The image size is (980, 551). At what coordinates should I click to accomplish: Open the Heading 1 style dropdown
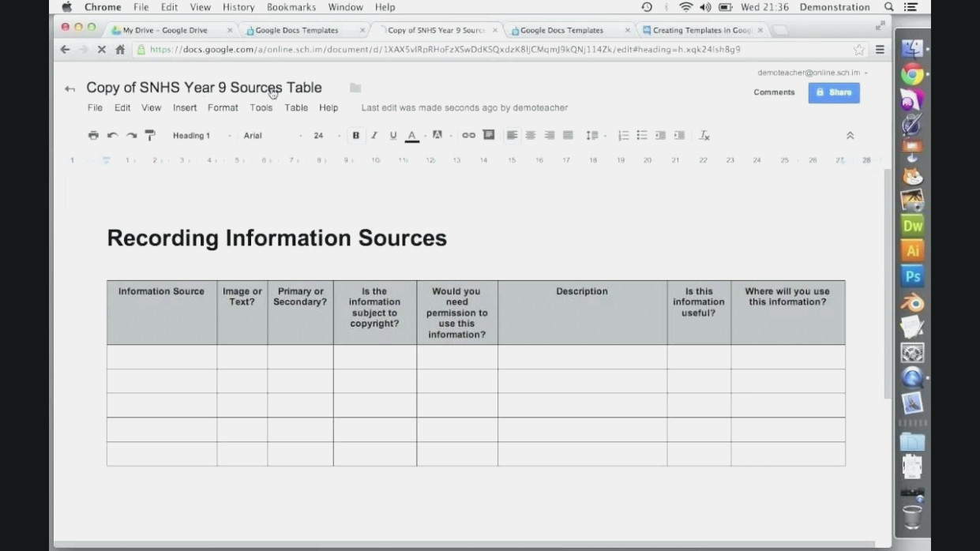(x=192, y=135)
